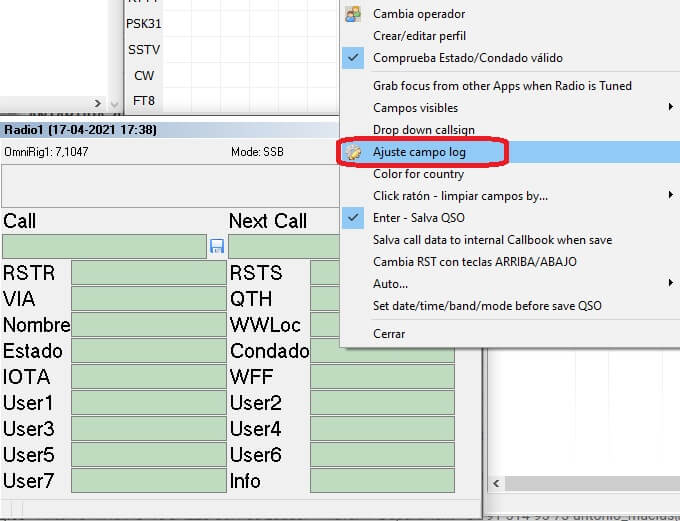This screenshot has width=680, height=521.
Task: Choose Color for country menu item
Action: [x=418, y=174]
